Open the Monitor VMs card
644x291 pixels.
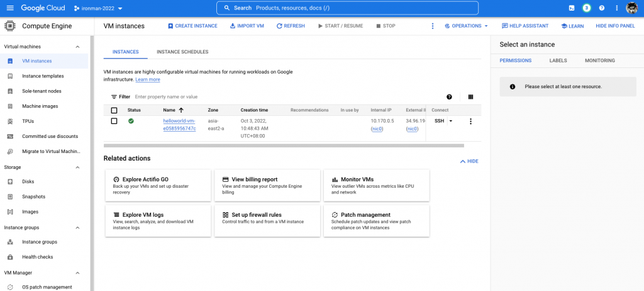point(377,186)
